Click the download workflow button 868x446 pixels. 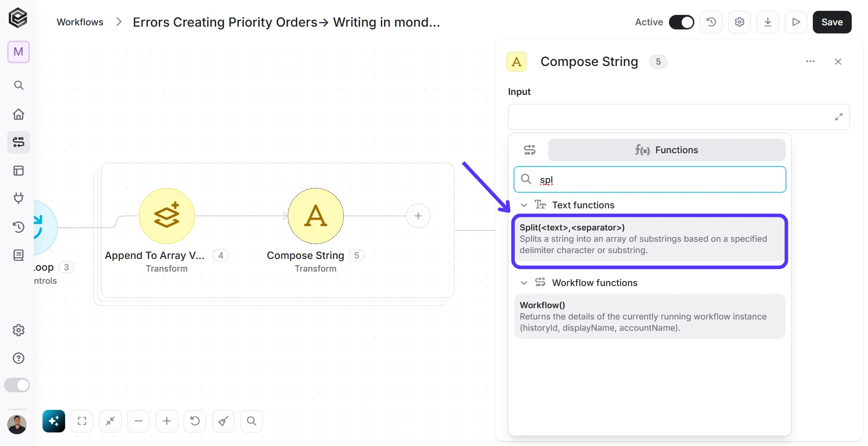(x=768, y=22)
